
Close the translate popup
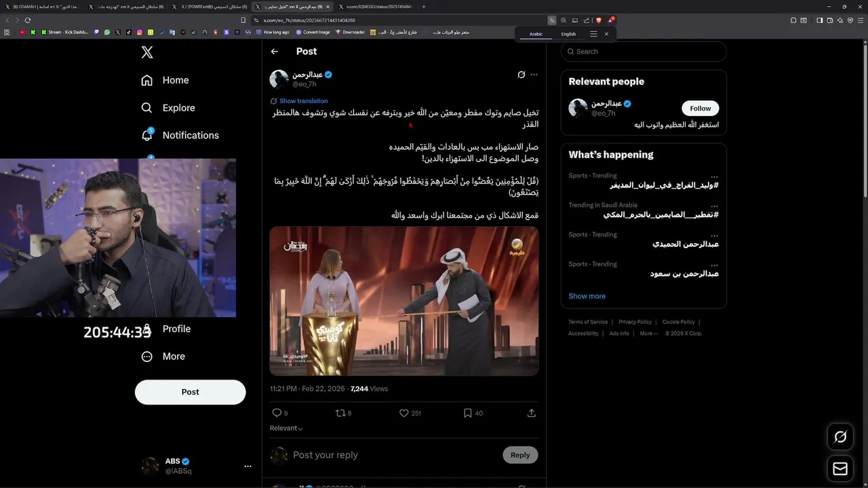coord(606,34)
